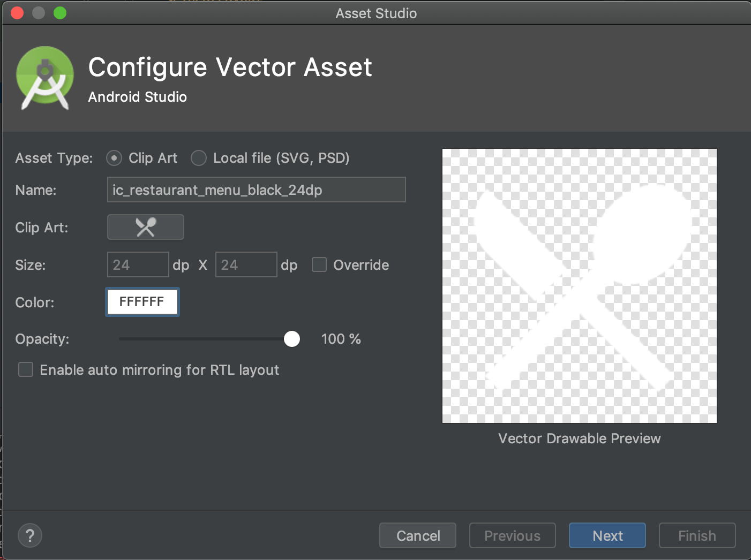Click the asset Name text field
Screen dimensions: 751x560
(256, 190)
